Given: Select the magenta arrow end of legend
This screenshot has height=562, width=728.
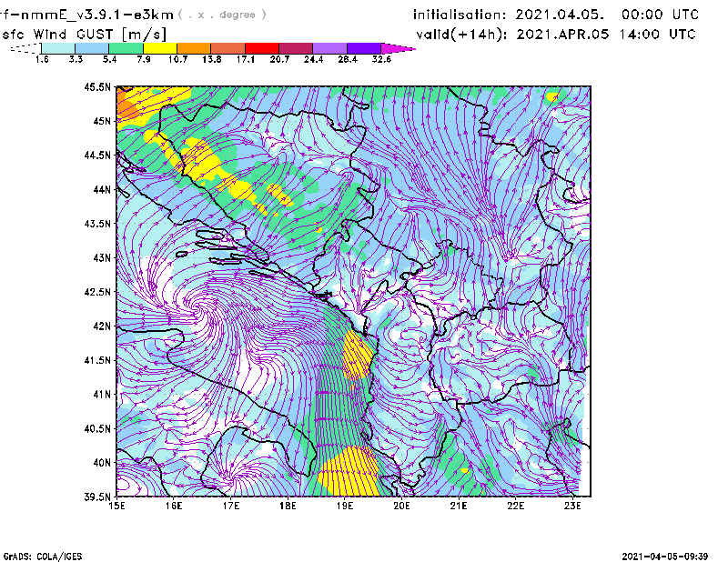Looking at the screenshot, I should coord(398,48).
